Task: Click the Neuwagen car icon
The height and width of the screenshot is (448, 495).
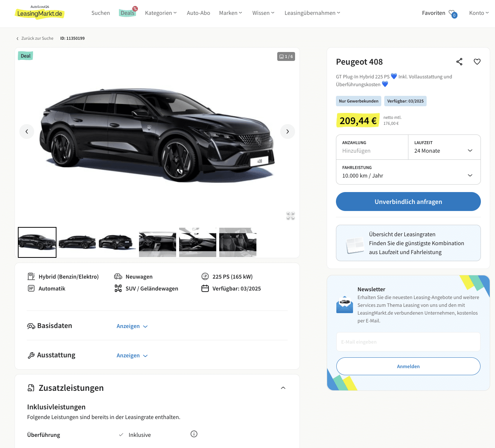Action: click(x=118, y=276)
